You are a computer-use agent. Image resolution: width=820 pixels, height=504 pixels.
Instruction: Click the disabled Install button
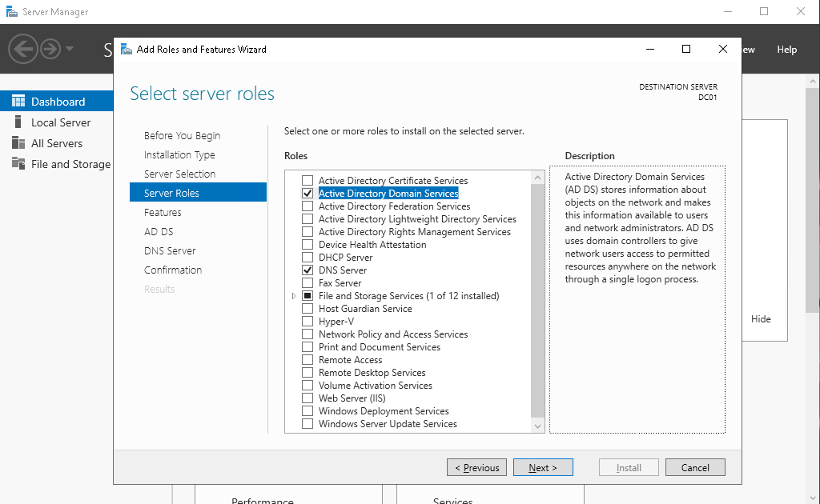pos(629,467)
